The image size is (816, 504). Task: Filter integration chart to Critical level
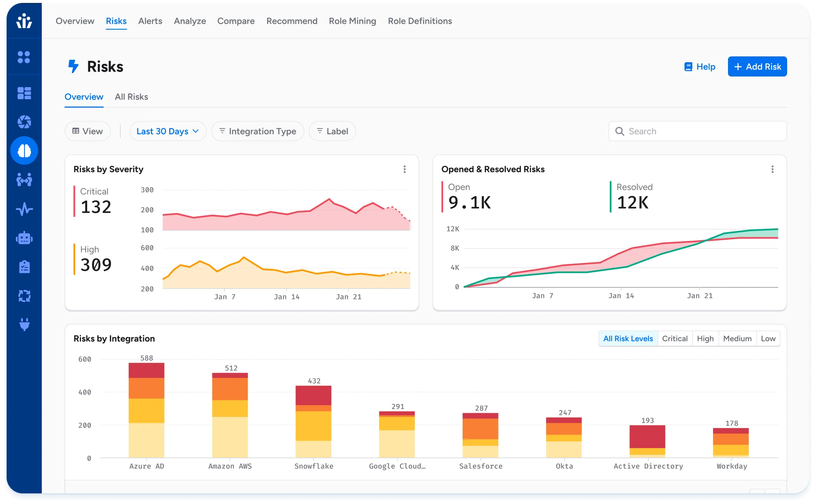(x=675, y=339)
